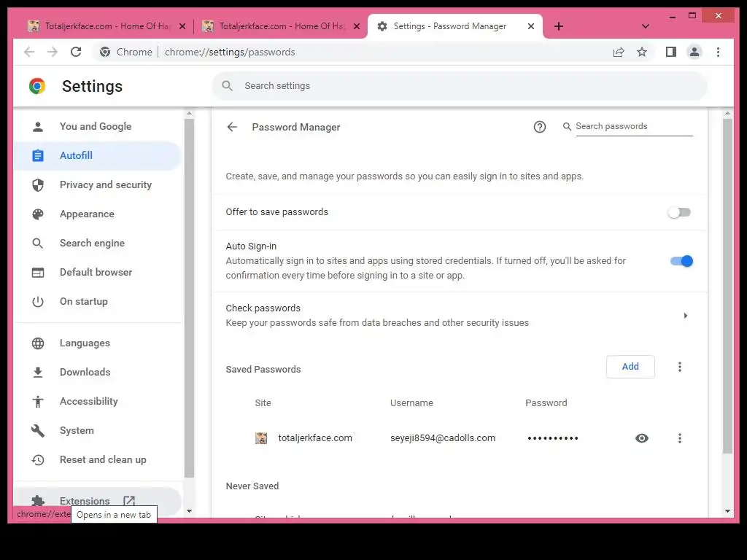
Task: Click totaljerkface.com site link
Action: [315, 437]
